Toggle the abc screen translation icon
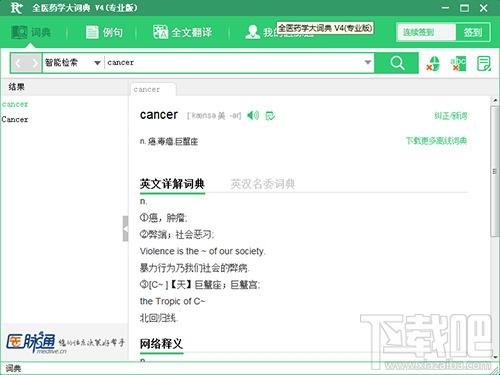This screenshot has height=375, width=500. 458,63
